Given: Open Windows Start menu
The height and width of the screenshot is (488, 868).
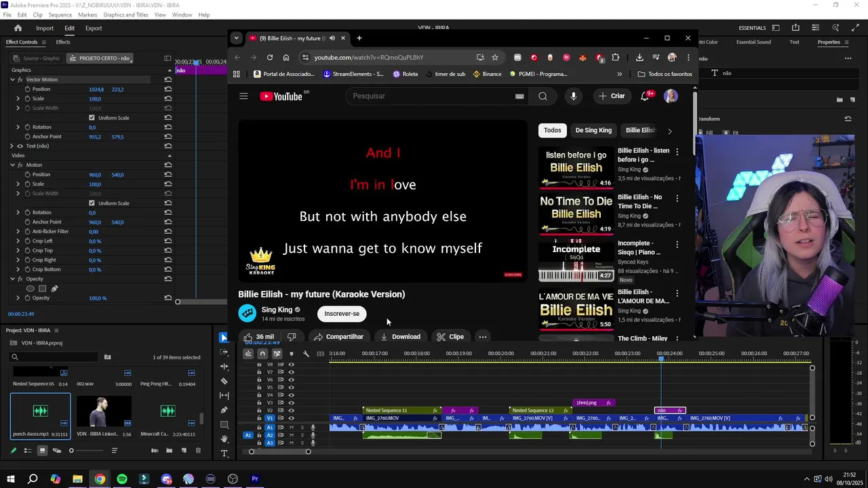Looking at the screenshot, I should (x=11, y=479).
